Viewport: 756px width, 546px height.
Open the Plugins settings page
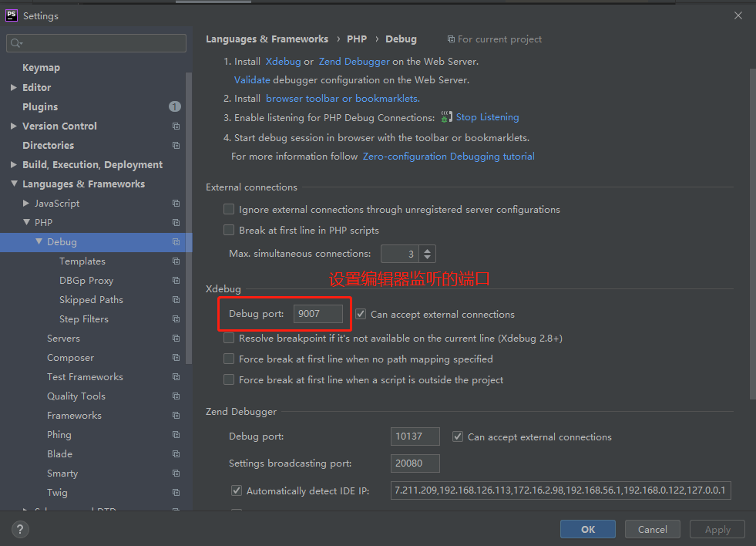(40, 106)
